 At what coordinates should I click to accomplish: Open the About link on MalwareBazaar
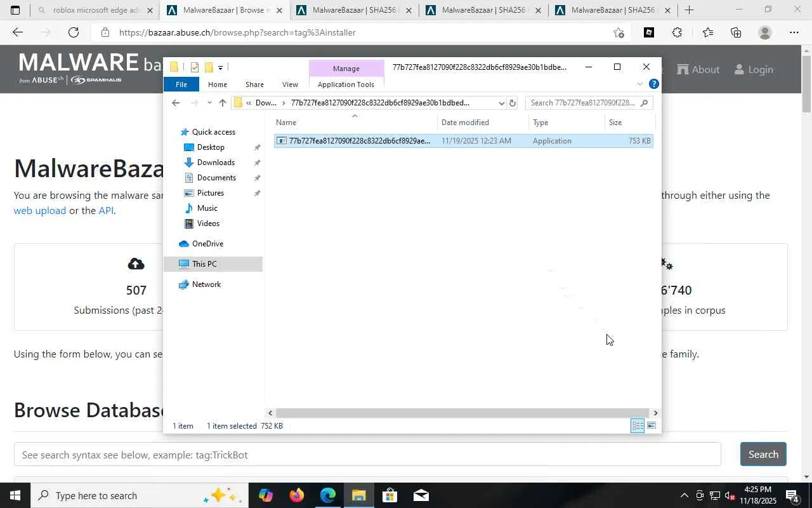tap(698, 69)
